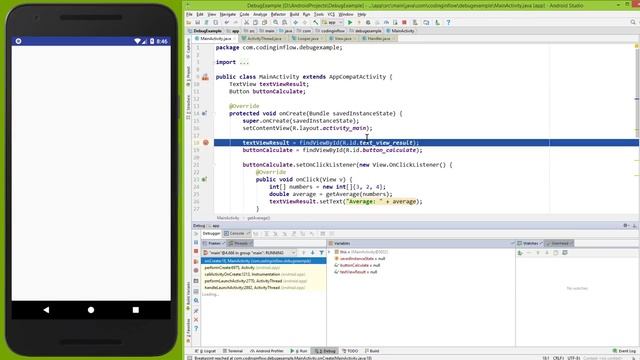Open the app run configuration dropdown
640x360 pixels.
click(x=331, y=22)
